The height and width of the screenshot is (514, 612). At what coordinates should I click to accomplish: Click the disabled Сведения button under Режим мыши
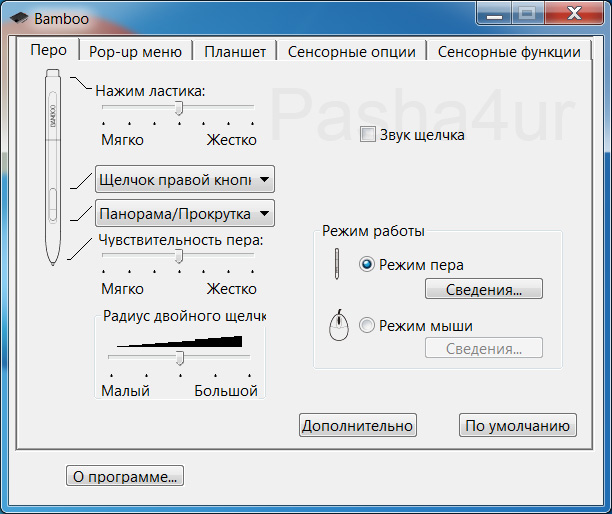pos(484,348)
